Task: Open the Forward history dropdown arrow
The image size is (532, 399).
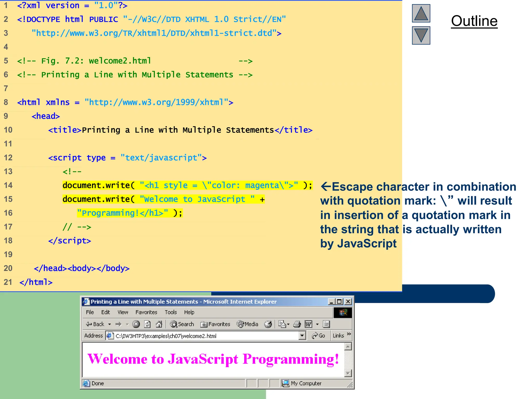Action: [127, 324]
